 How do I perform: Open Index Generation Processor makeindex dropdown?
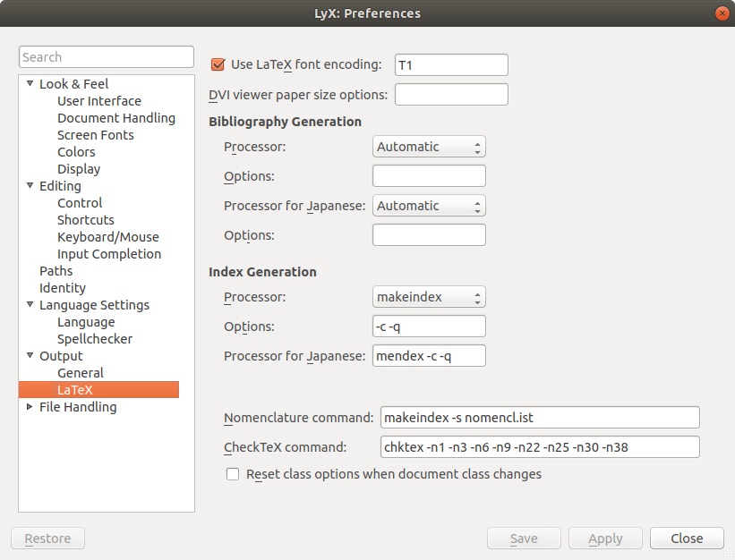pyautogui.click(x=429, y=297)
